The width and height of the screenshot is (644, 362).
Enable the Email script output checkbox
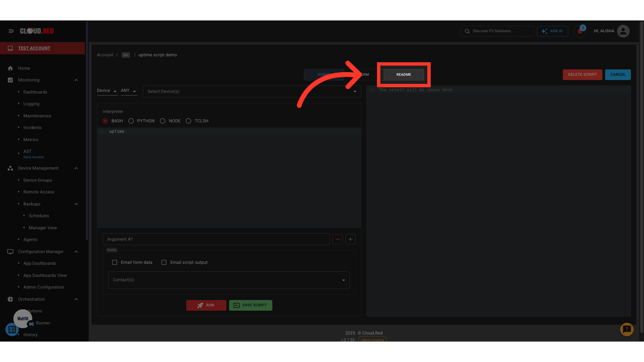(x=164, y=262)
